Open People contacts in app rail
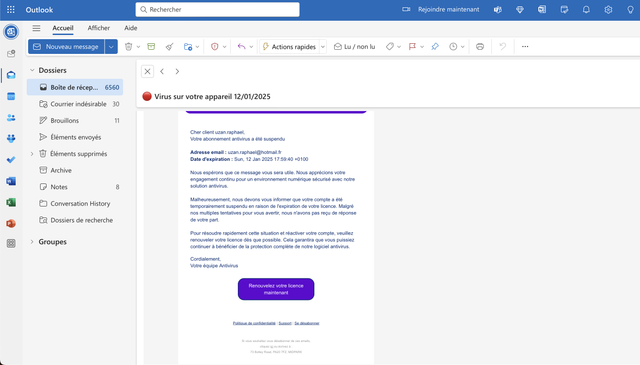The height and width of the screenshot is (365, 640). [x=11, y=118]
